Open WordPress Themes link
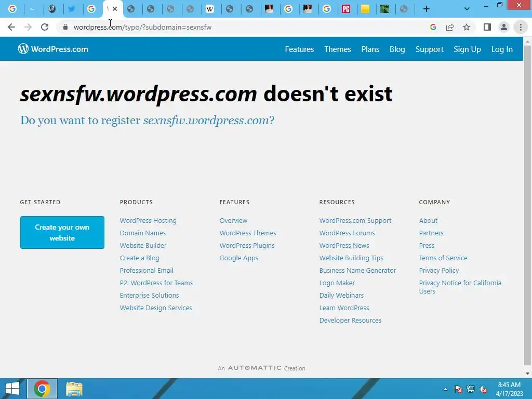The image size is (532, 399). (x=248, y=233)
